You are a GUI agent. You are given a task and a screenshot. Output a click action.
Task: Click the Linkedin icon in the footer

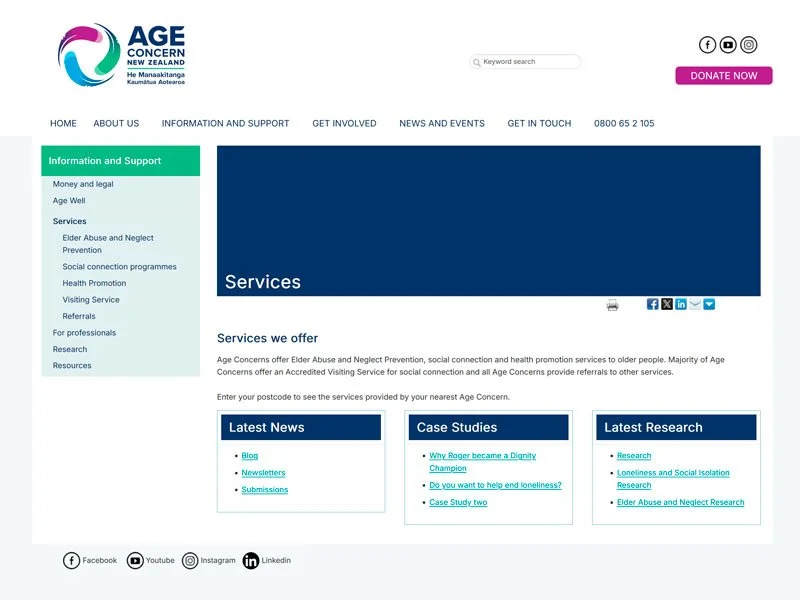(x=250, y=560)
